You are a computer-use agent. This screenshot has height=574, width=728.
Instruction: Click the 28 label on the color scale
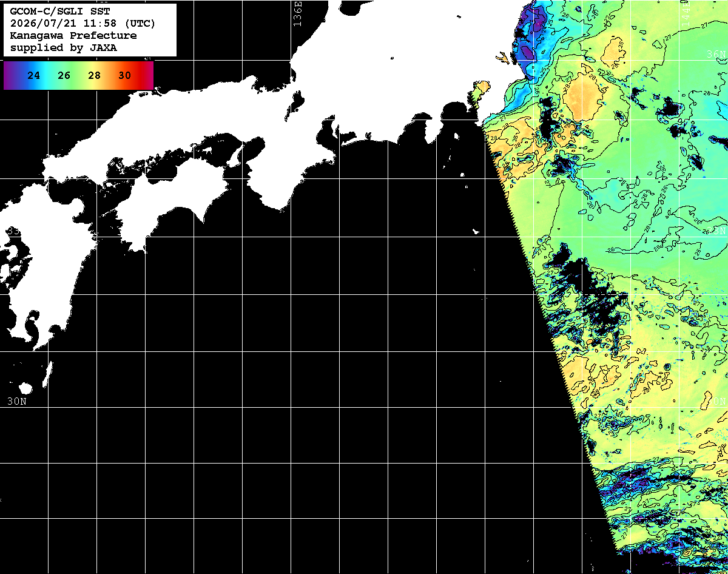(94, 76)
